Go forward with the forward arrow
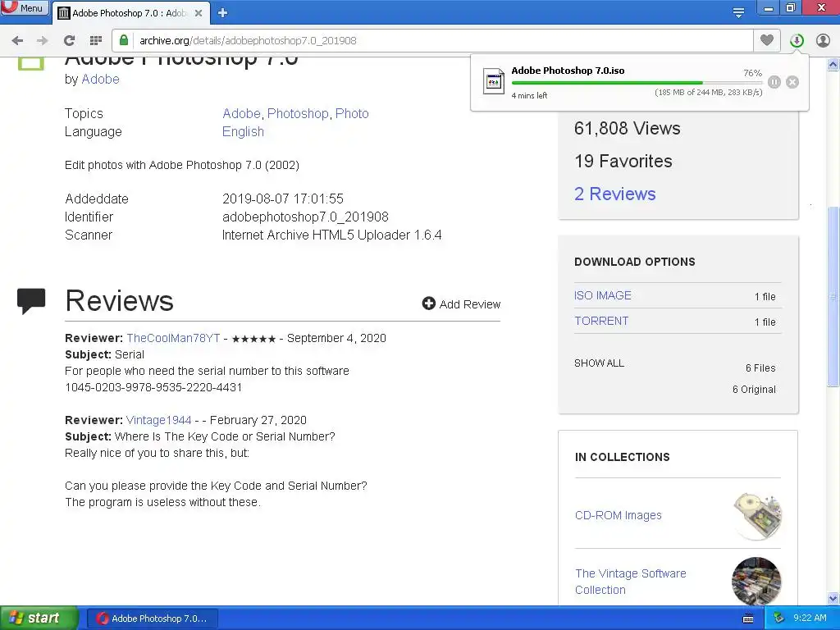 [43, 41]
